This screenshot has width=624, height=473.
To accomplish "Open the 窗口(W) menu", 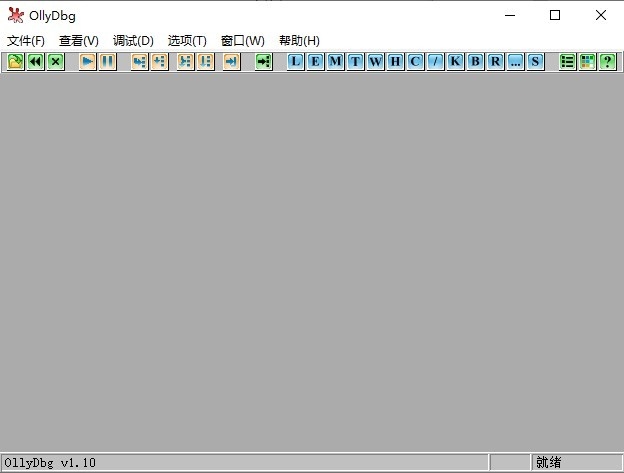I will pyautogui.click(x=242, y=41).
